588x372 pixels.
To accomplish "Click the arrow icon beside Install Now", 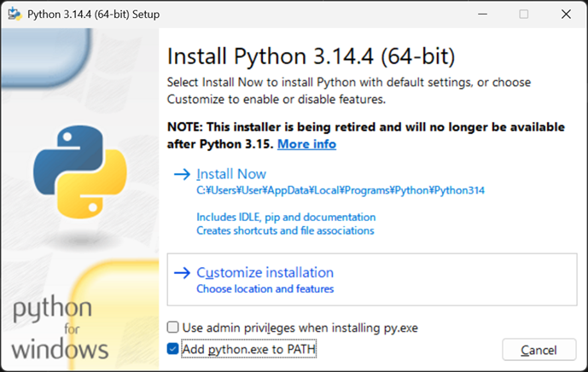I will point(182,173).
